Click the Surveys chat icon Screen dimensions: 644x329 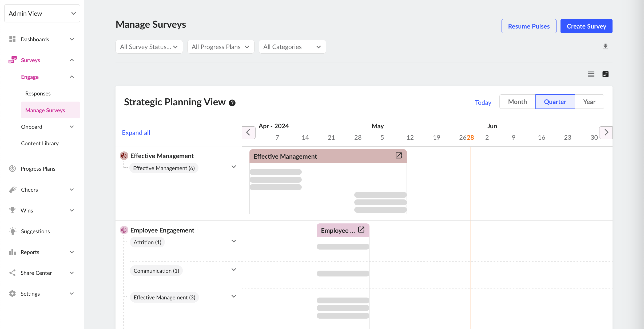point(13,60)
